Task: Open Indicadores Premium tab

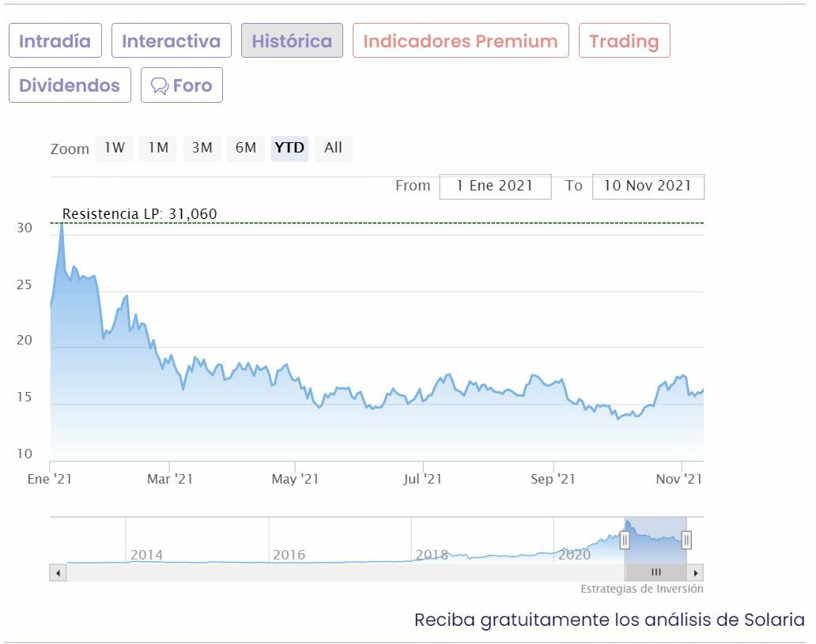Action: (460, 41)
